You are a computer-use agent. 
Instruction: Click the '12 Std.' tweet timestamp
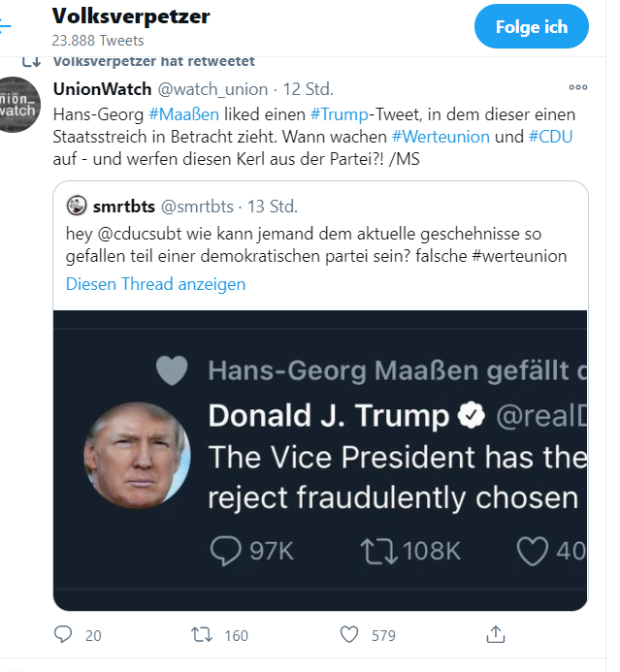308,89
